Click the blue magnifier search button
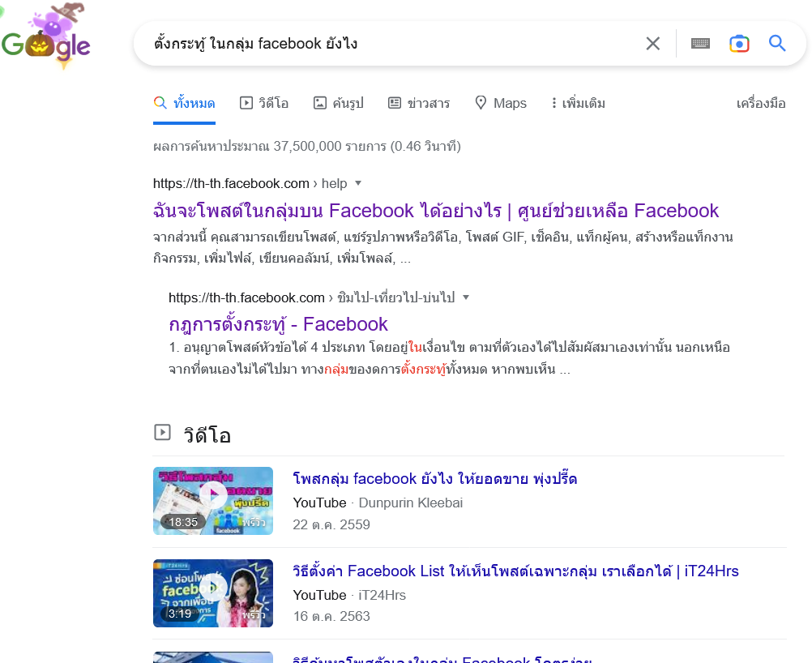 click(777, 43)
